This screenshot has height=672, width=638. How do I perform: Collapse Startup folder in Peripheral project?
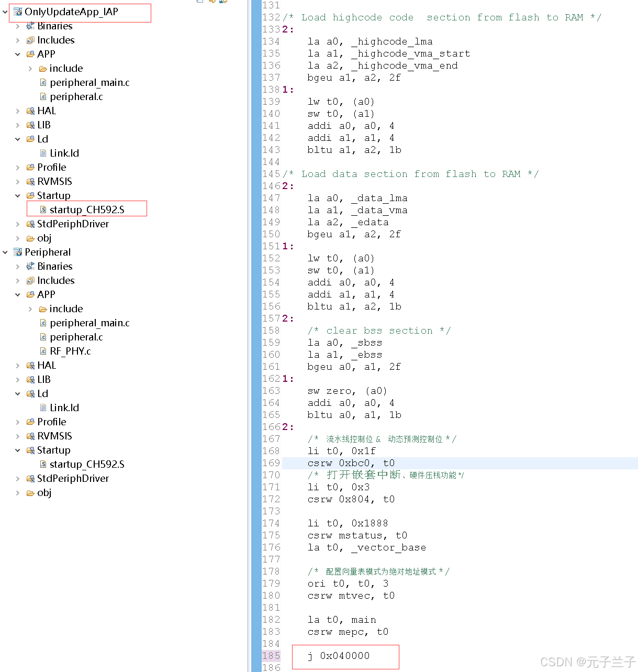[x=18, y=450]
